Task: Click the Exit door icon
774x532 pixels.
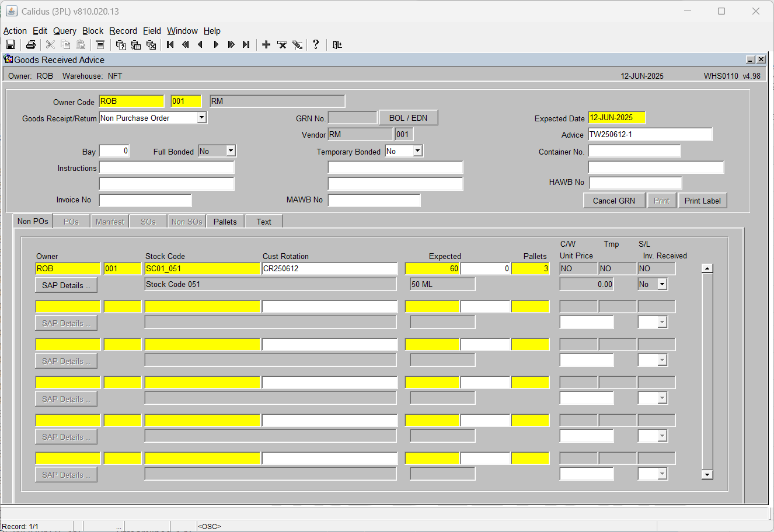Action: coord(337,45)
